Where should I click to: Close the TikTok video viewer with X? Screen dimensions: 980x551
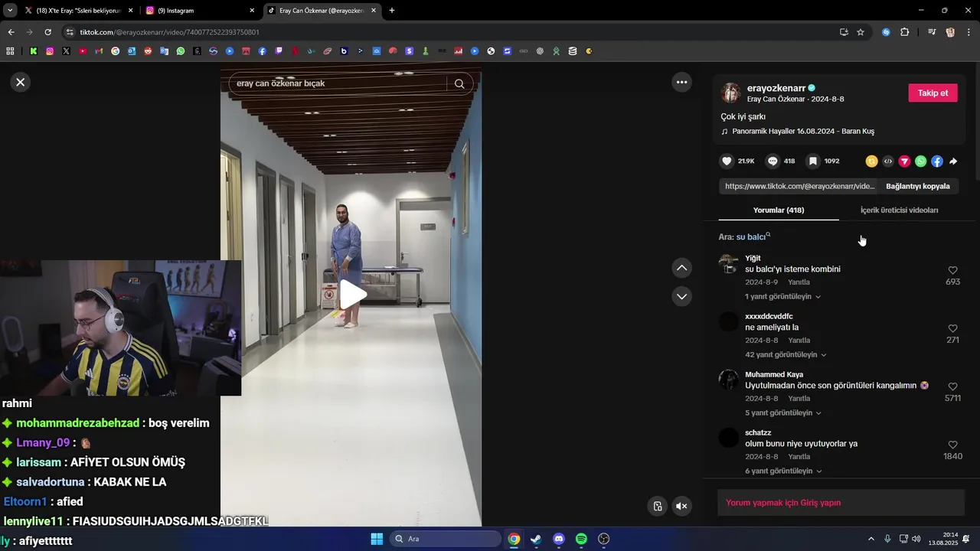click(21, 82)
